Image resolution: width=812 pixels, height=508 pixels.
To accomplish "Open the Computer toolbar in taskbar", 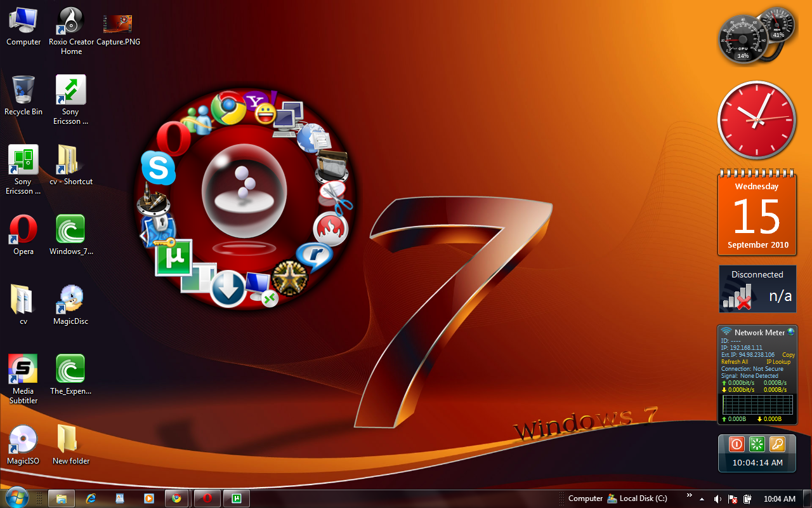I will [x=586, y=498].
